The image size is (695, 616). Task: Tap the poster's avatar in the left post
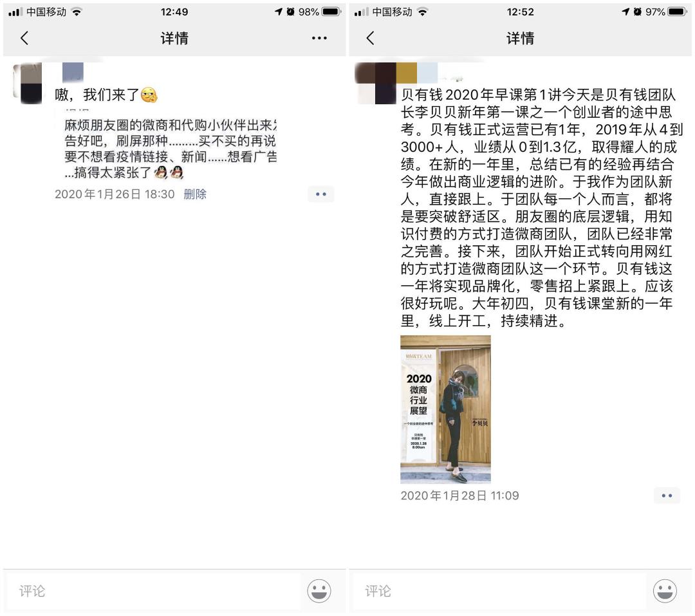tap(28, 84)
